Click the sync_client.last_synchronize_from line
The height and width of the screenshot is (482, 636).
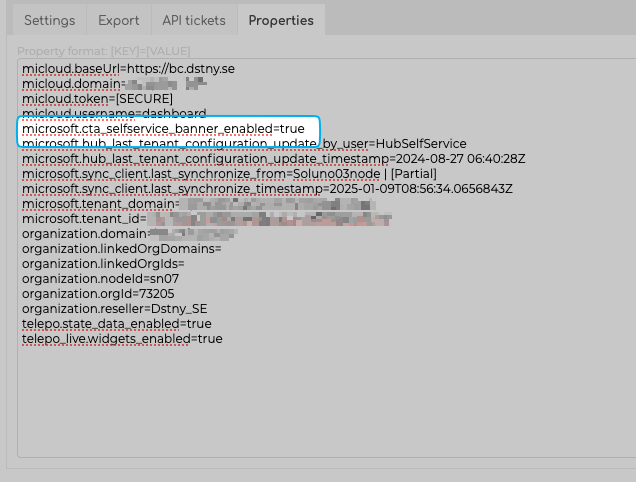[229, 174]
